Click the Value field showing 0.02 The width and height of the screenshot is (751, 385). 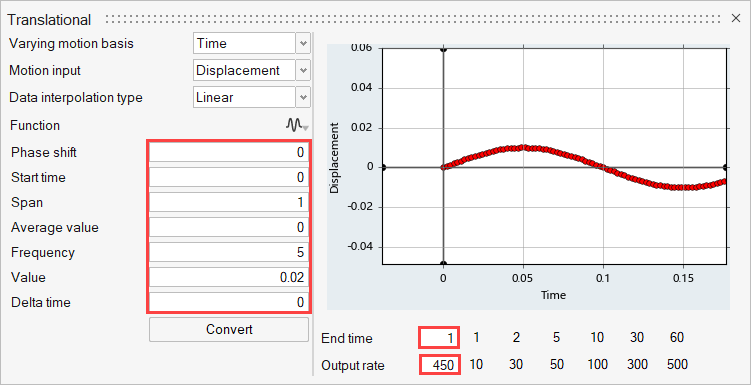pos(229,277)
